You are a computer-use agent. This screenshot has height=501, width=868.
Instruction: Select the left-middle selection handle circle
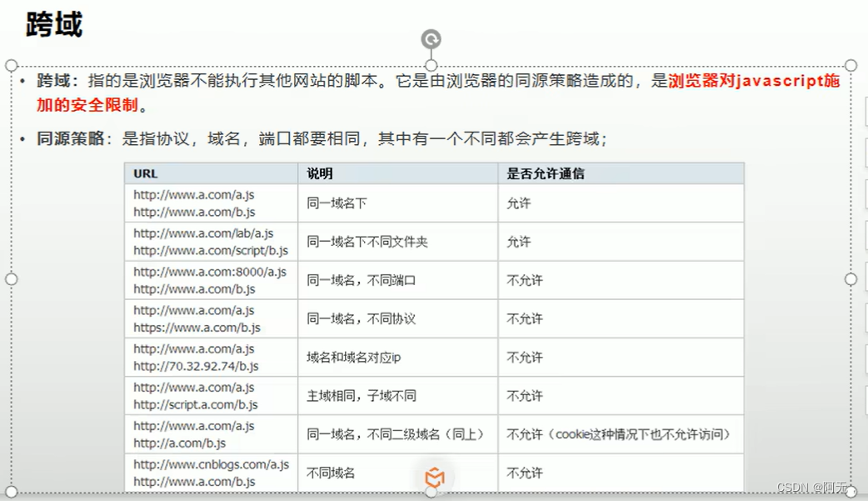(11, 278)
